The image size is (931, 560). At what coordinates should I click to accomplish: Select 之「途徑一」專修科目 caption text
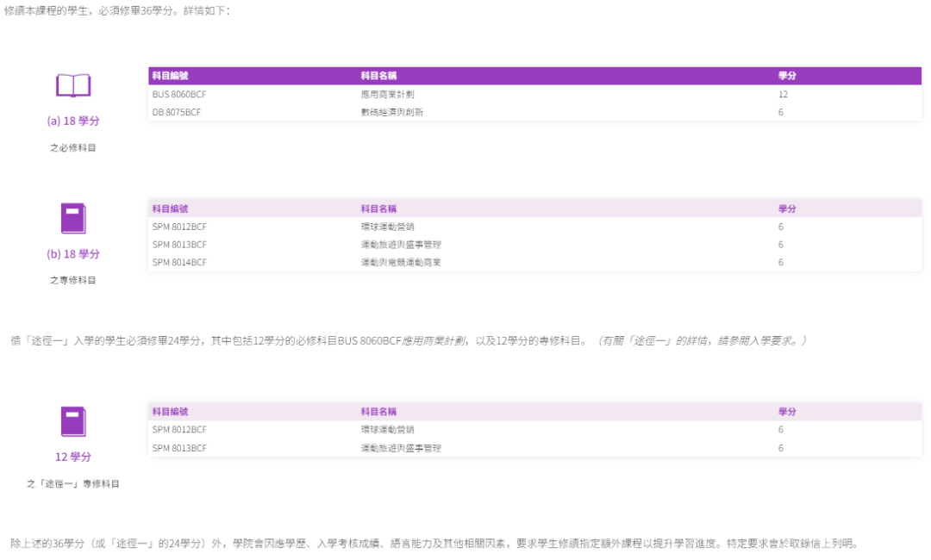(x=73, y=483)
